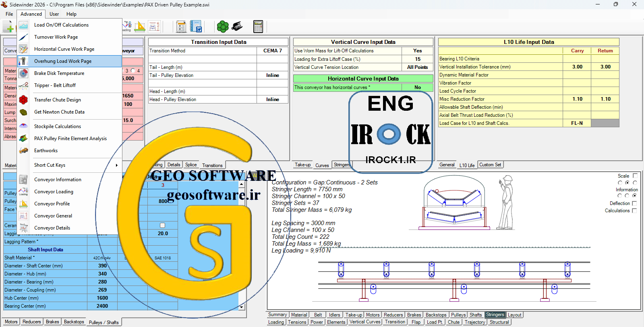Choose PAX Pulley Finite Element Analysis
The image size is (644, 327).
[x=70, y=139]
